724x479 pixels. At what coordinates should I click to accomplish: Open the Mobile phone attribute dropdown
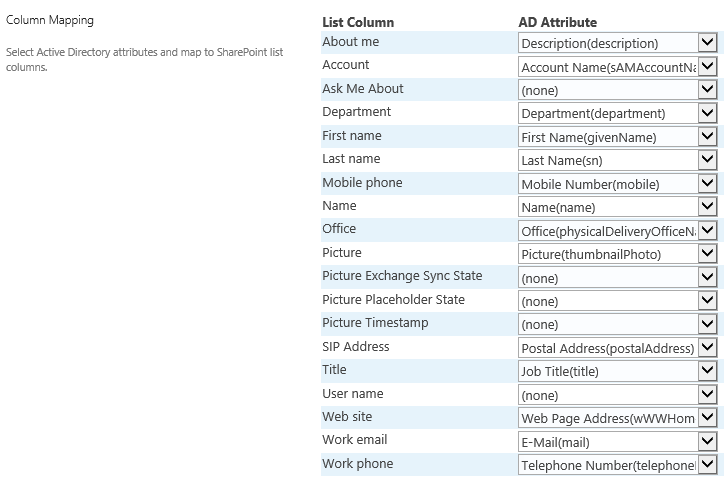[708, 184]
